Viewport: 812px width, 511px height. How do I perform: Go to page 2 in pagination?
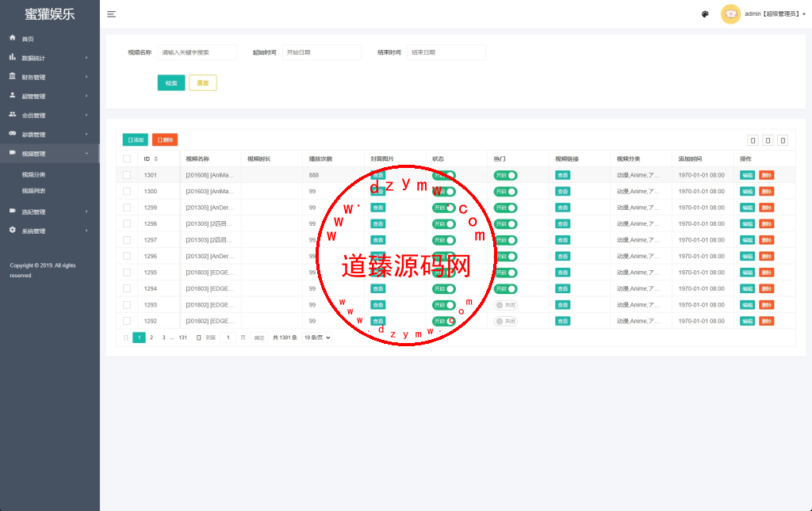point(151,337)
